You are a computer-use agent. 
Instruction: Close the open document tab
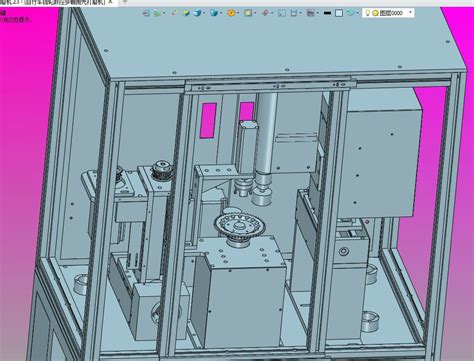(x=111, y=2)
